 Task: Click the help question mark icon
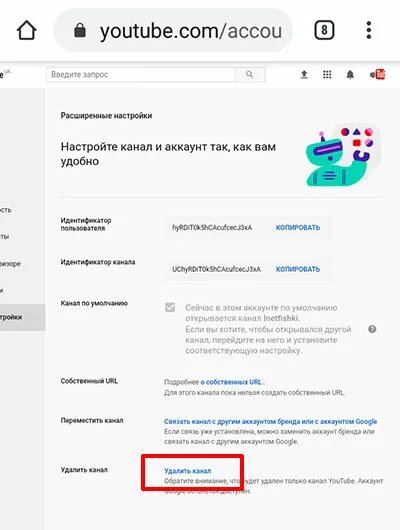[x=372, y=329]
